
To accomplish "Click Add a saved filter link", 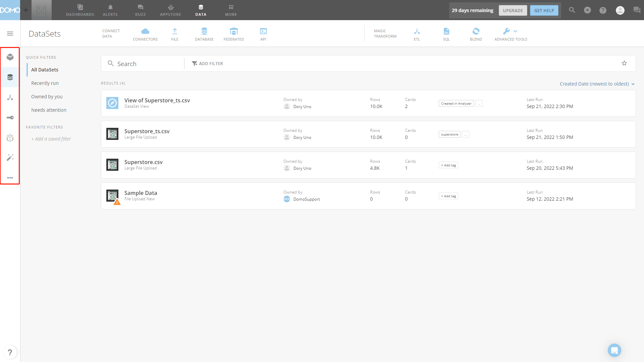I will (51, 139).
